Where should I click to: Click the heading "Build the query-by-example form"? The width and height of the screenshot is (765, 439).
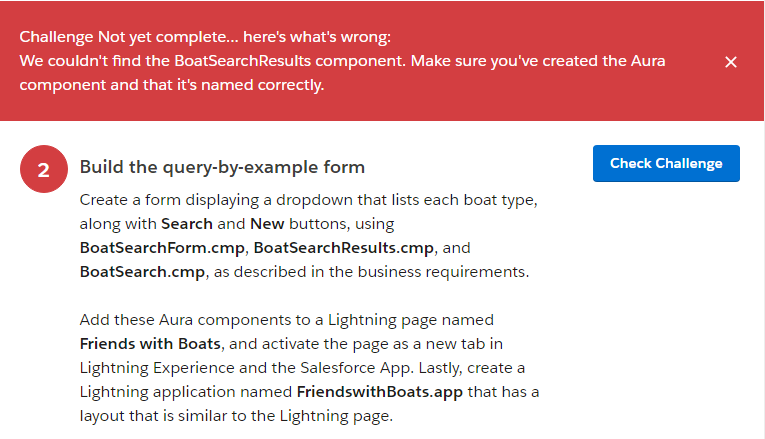tap(222, 167)
